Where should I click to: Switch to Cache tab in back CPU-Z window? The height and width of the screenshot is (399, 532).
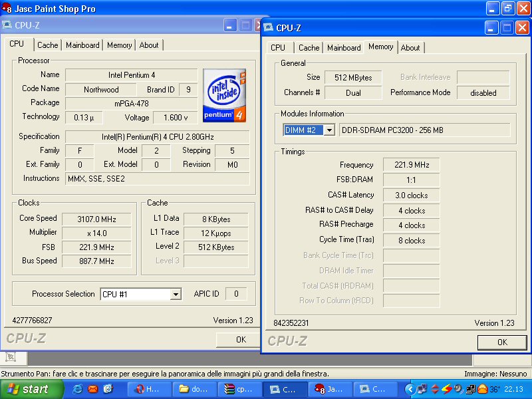47,45
